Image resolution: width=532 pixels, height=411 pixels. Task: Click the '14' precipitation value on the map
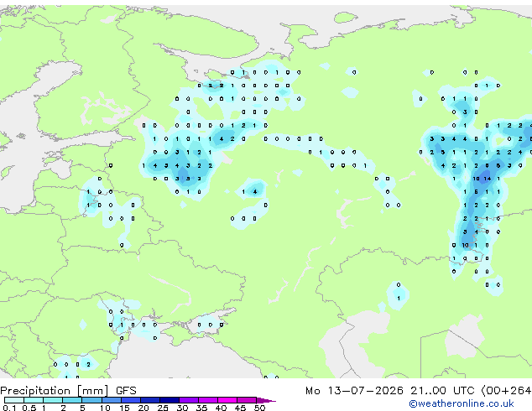[488, 179]
